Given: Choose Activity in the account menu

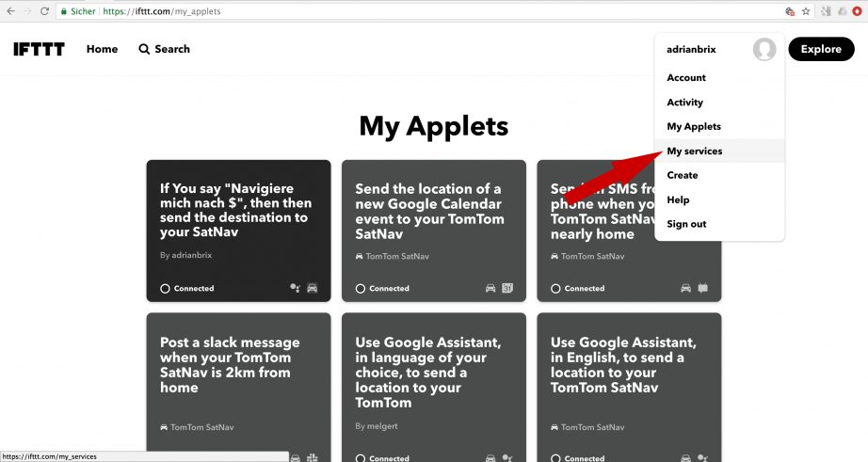Looking at the screenshot, I should pos(684,103).
